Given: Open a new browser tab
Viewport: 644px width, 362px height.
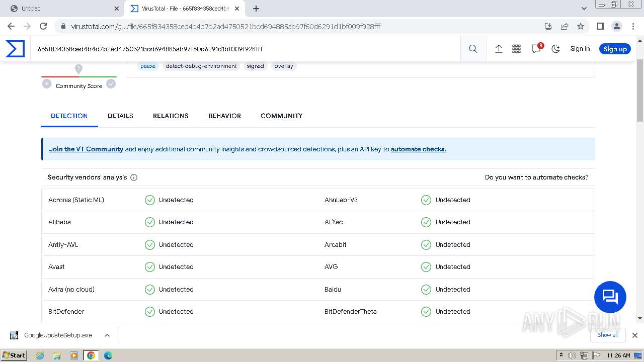Looking at the screenshot, I should point(256,9).
